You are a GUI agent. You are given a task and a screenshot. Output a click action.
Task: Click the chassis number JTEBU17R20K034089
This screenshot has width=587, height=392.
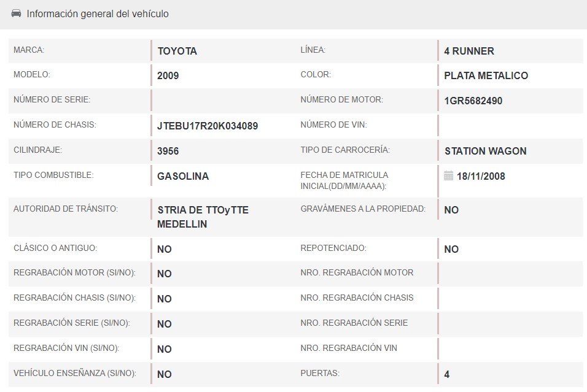[x=208, y=126]
